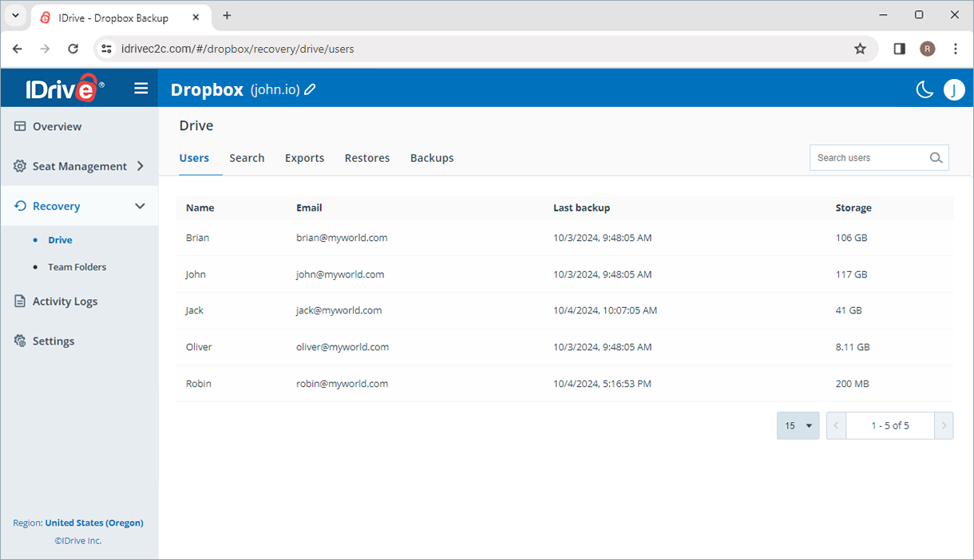Toggle dark mode using the moon icon
The width and height of the screenshot is (974, 560).
coord(925,89)
